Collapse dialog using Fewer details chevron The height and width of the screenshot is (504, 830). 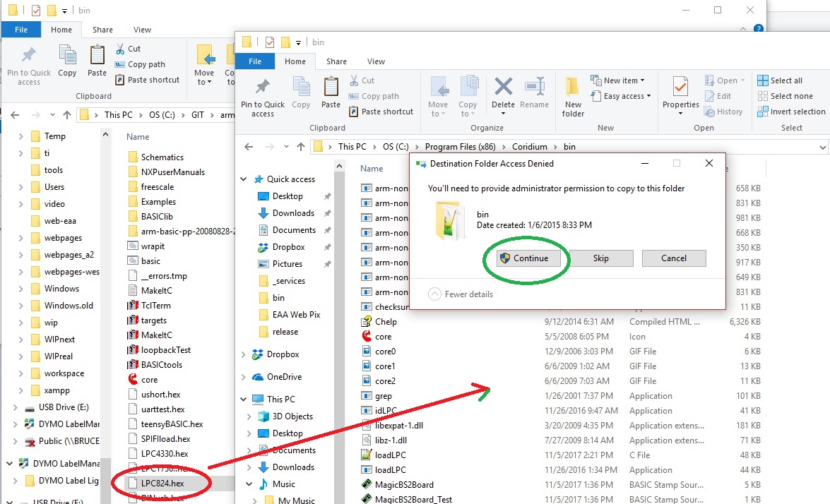(435, 294)
